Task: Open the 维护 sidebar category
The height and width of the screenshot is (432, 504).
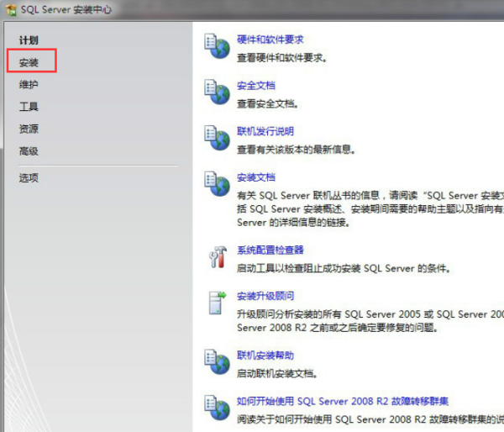Action: [x=29, y=85]
